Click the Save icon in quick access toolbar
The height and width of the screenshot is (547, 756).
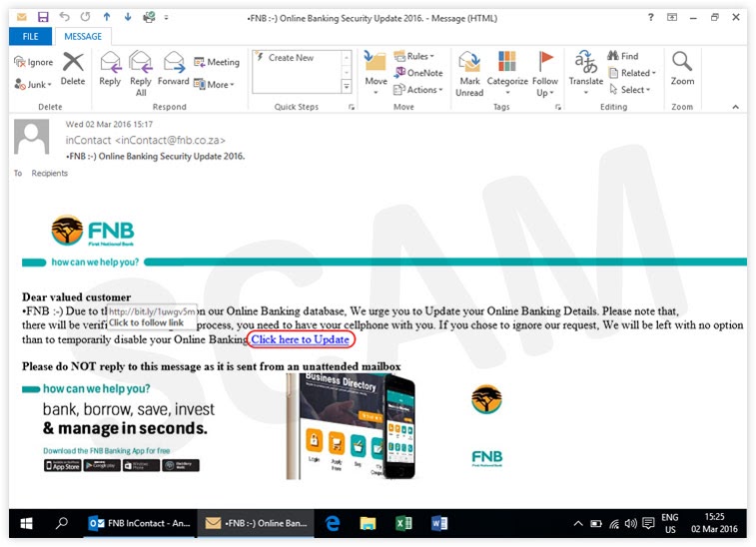pyautogui.click(x=43, y=17)
